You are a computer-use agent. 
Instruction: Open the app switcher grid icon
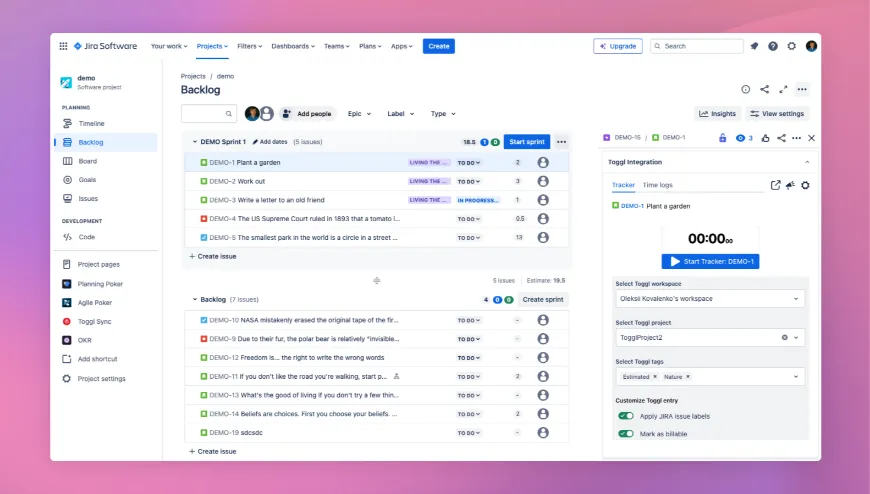pyautogui.click(x=63, y=46)
